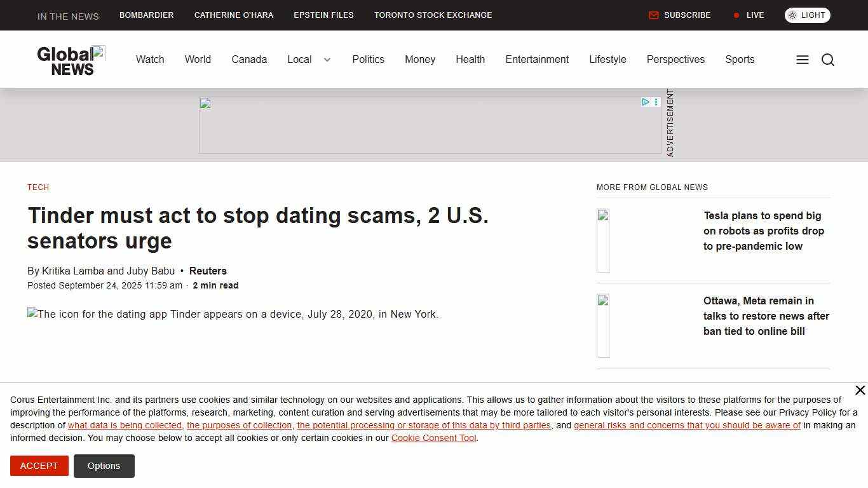Open cookie Options settings
The image size is (868, 488).
point(104,466)
